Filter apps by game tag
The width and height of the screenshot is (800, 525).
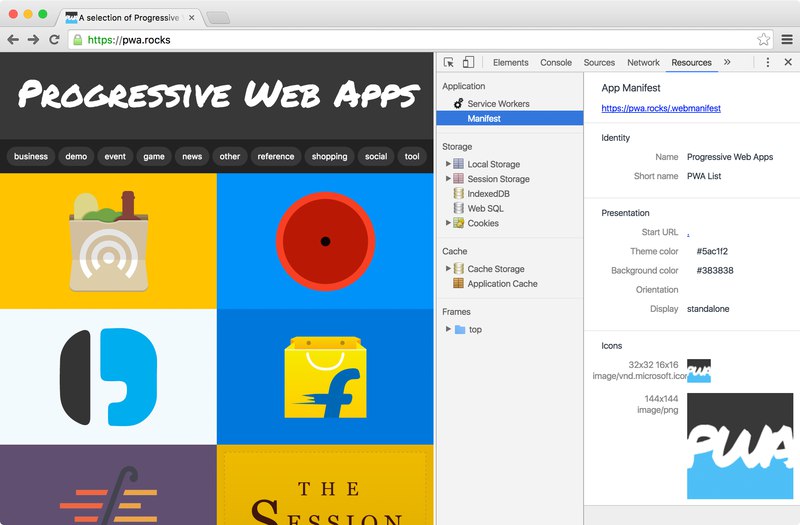154,156
